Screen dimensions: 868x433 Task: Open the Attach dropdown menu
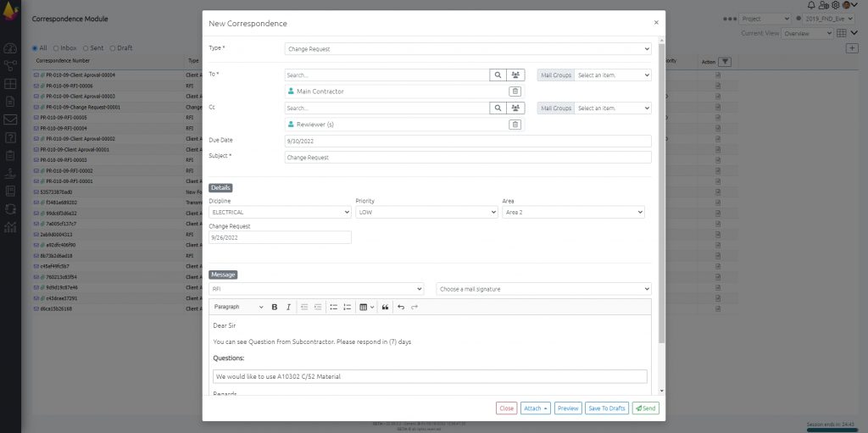click(536, 408)
